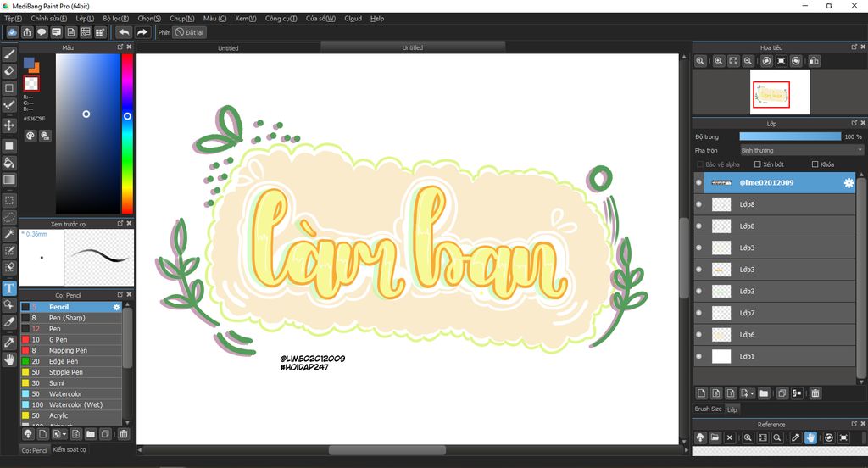
Task: Undock the Hoa tiêu navigator panel
Action: click(x=854, y=47)
